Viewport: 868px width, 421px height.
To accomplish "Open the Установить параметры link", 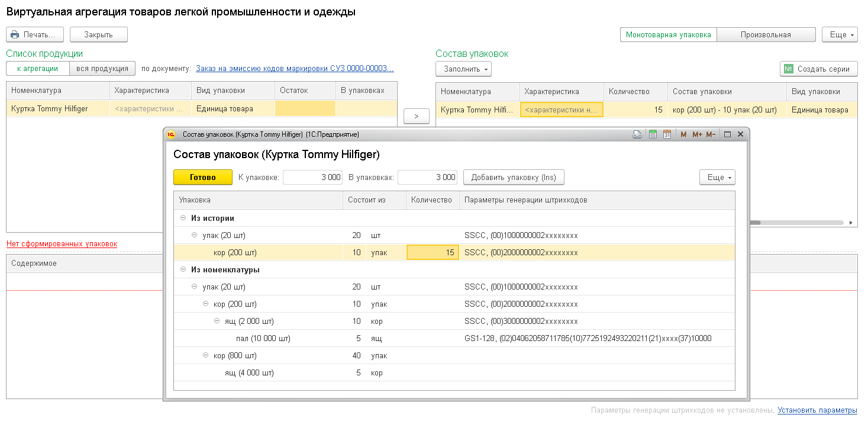I will [x=817, y=410].
